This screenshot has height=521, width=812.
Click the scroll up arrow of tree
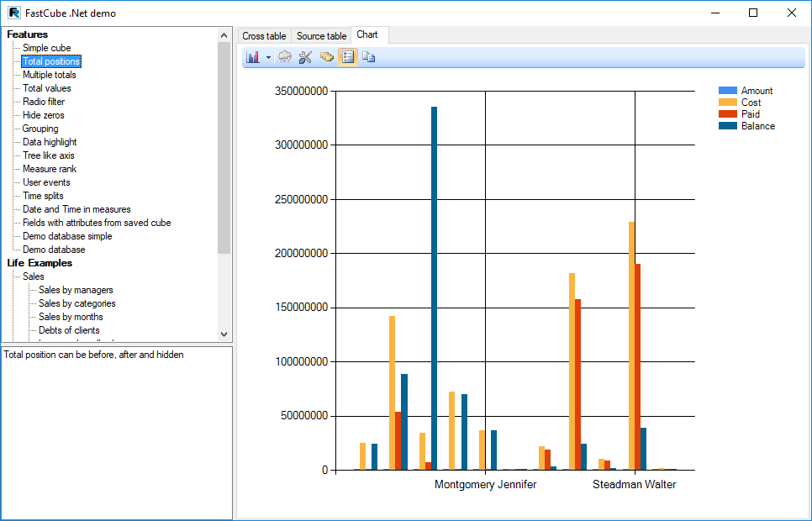pos(224,35)
